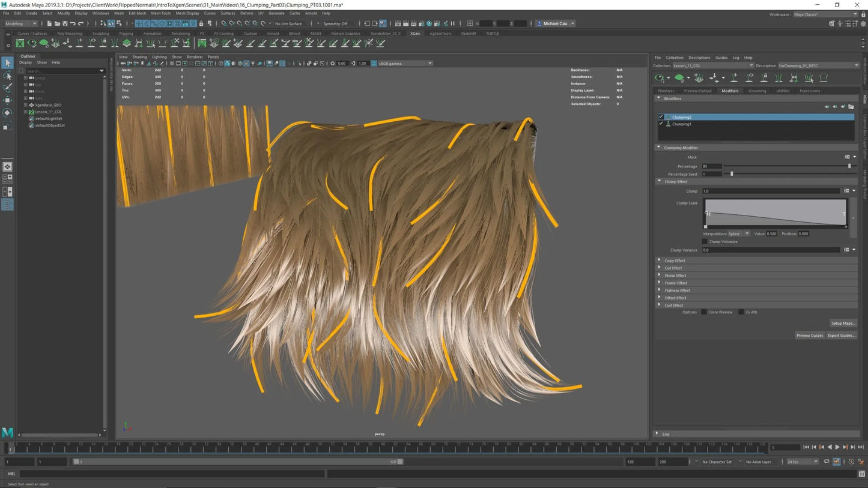The height and width of the screenshot is (488, 868).
Task: Click the Setup Maps... button
Action: tap(843, 323)
